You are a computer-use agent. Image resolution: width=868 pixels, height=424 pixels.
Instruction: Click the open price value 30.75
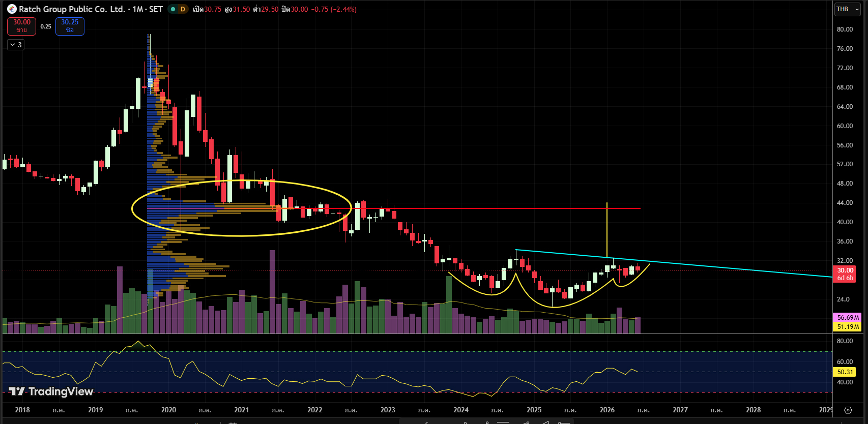213,9
